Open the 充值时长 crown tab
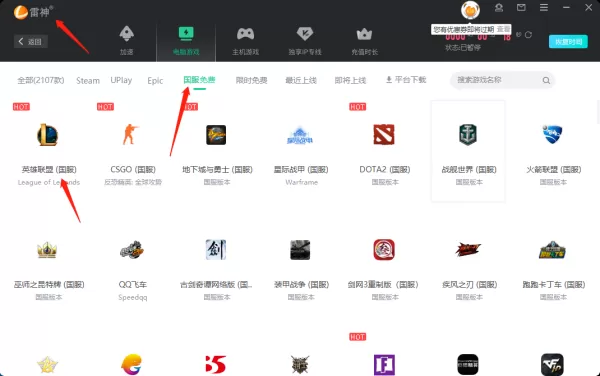This screenshot has width=600, height=376. point(364,41)
